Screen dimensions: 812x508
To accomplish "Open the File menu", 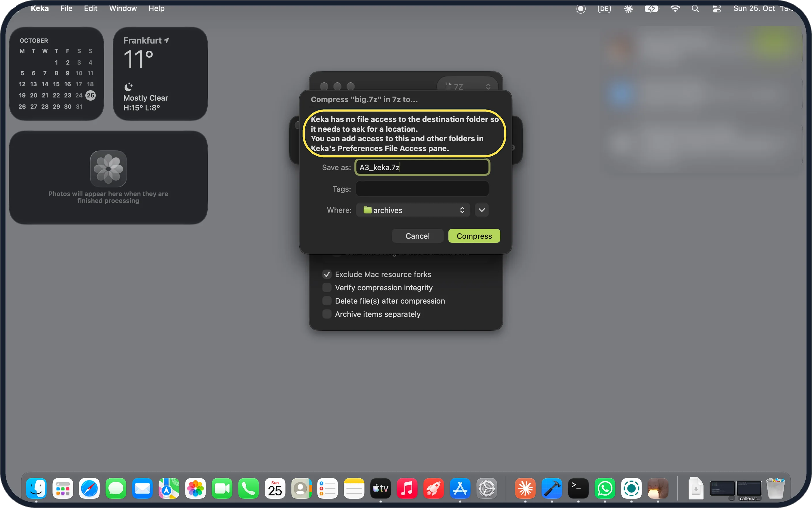I will coord(66,8).
